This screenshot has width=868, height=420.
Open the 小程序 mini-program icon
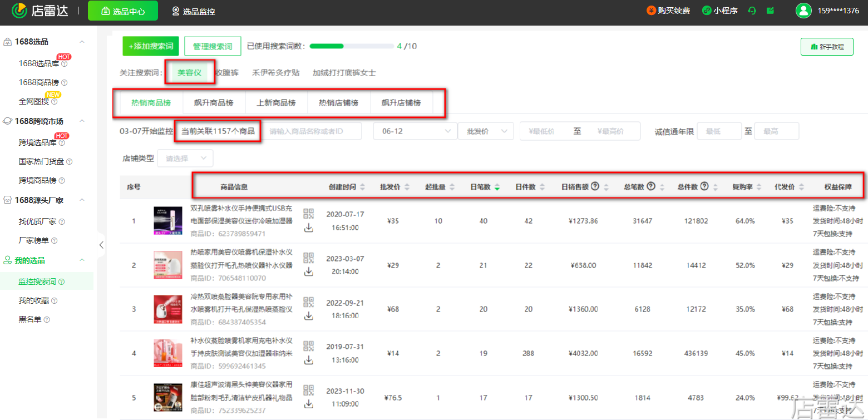tap(706, 11)
